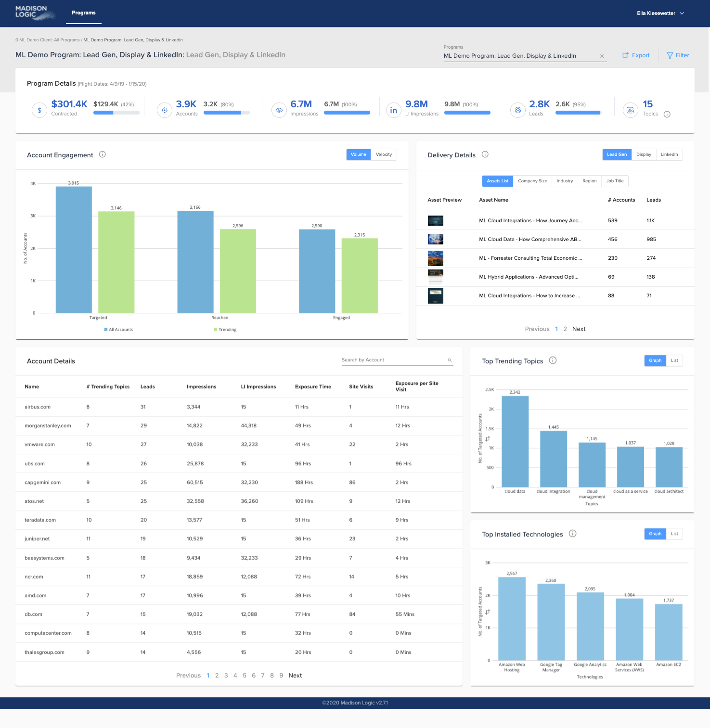Toggle sort order on the trending topics chart
Image resolution: width=710 pixels, height=728 pixels.
[488, 439]
